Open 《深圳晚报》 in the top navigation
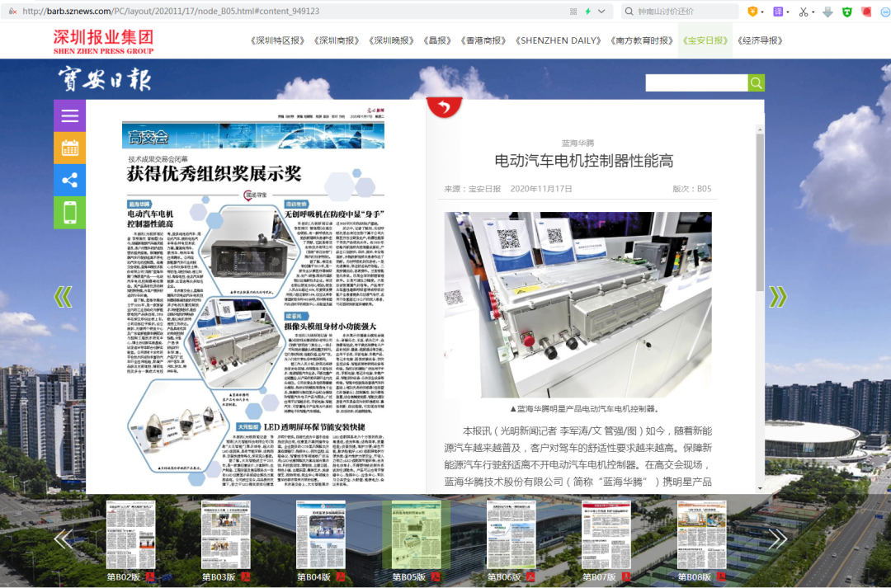This screenshot has height=588, width=891. [391, 41]
